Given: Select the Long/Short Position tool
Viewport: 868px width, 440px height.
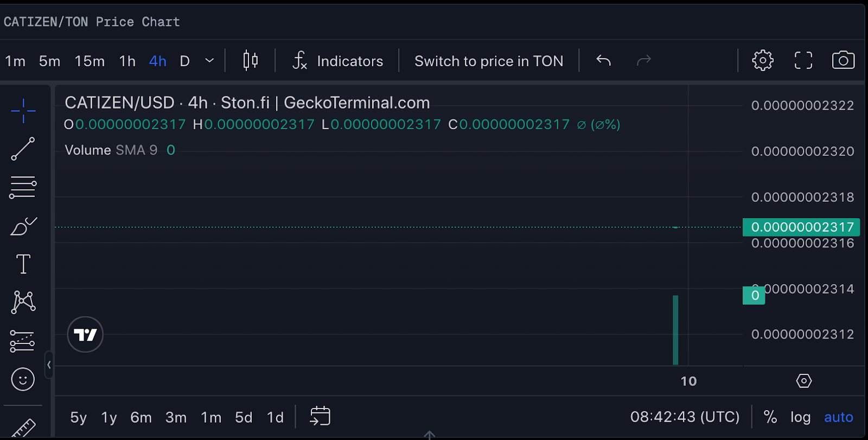Looking at the screenshot, I should click(23, 341).
